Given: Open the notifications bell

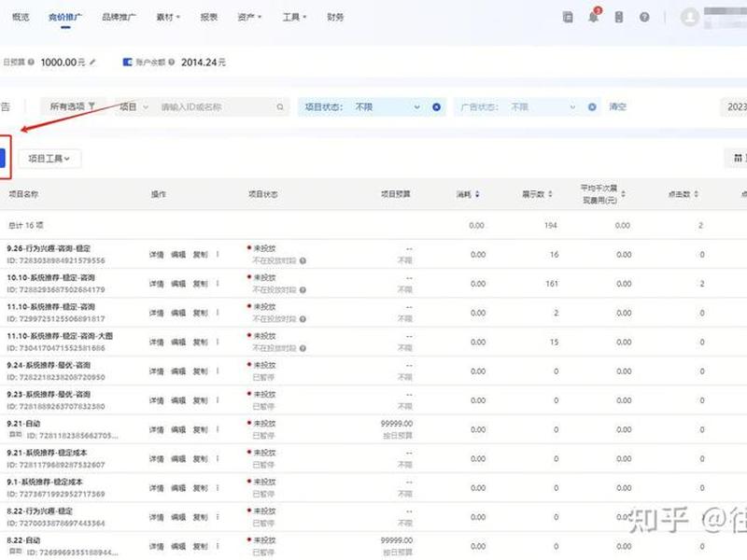Looking at the screenshot, I should click(x=594, y=17).
